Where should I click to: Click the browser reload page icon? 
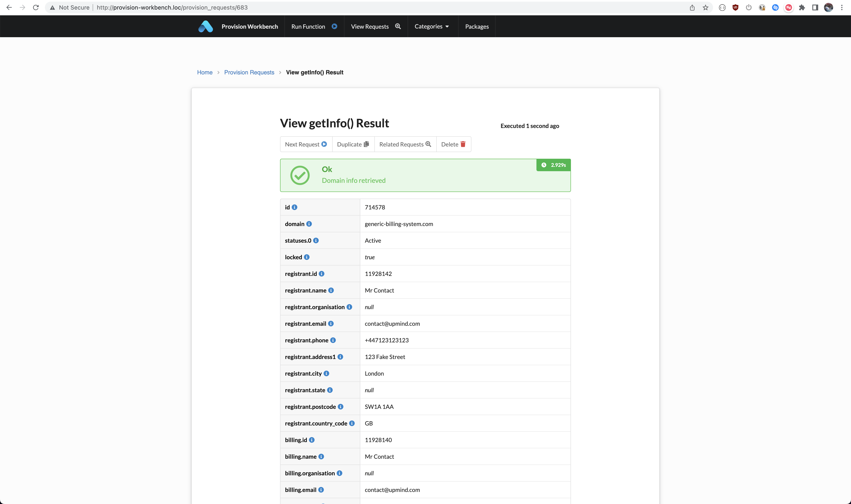[x=36, y=7]
